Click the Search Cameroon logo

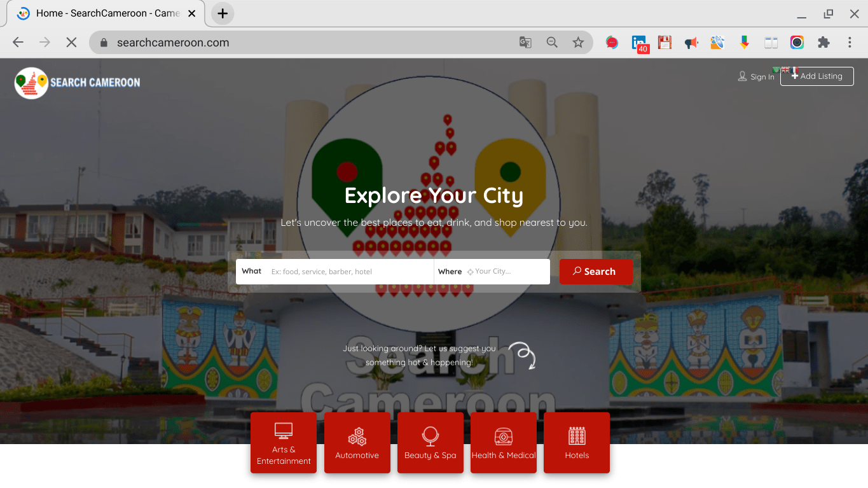point(78,83)
